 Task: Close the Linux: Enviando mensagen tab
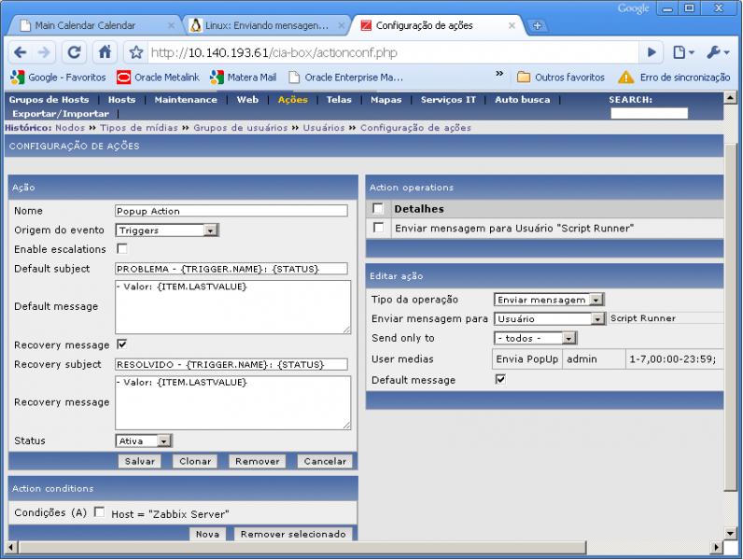[342, 25]
